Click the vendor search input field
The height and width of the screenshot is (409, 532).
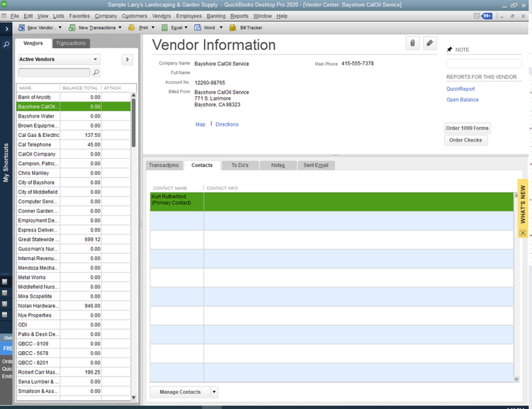tap(54, 72)
